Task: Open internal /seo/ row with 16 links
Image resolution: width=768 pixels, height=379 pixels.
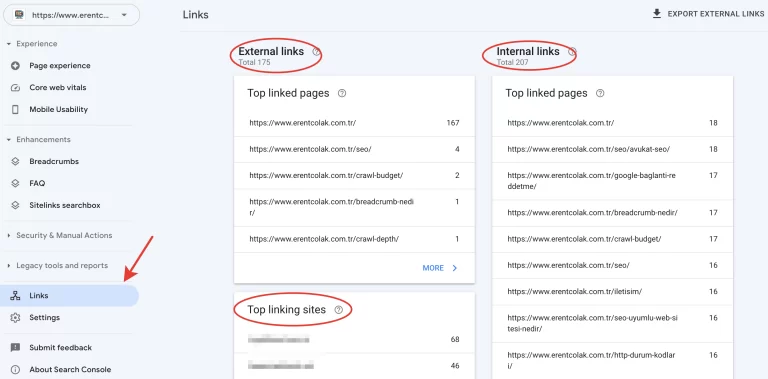Action: pyautogui.click(x=613, y=265)
